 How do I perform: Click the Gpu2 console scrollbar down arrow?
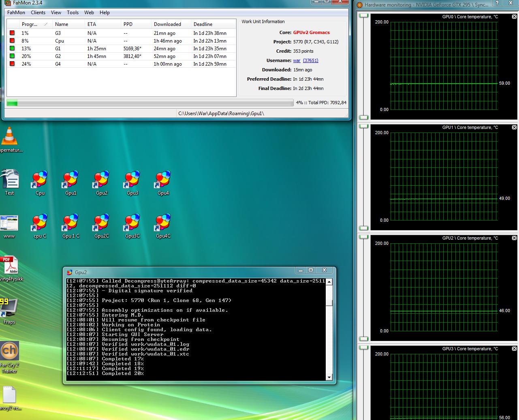329,377
